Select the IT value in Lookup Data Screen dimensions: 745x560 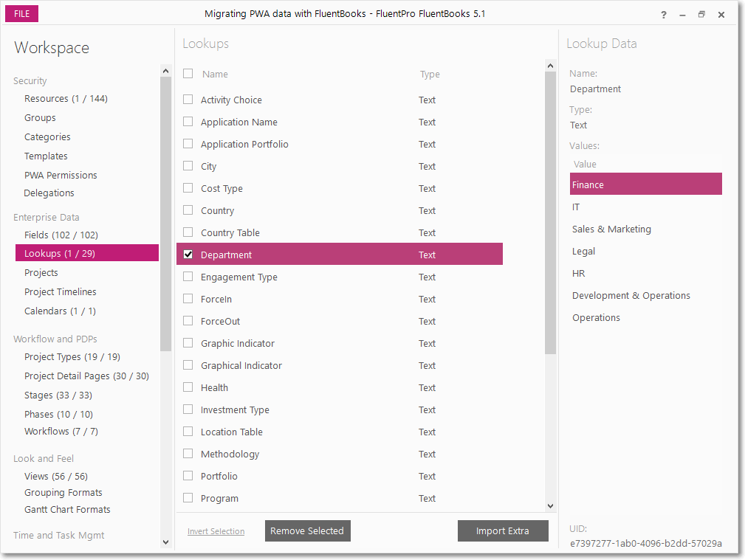pyautogui.click(x=576, y=207)
